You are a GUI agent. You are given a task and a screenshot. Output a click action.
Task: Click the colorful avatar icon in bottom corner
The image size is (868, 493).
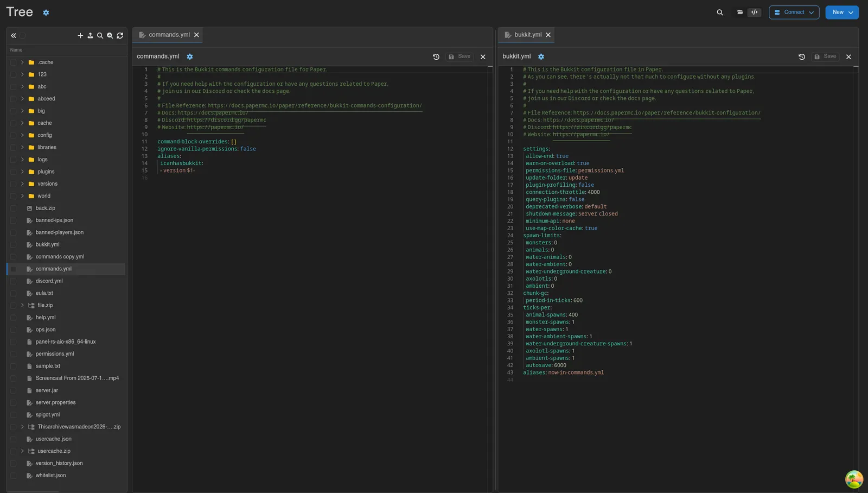[854, 479]
